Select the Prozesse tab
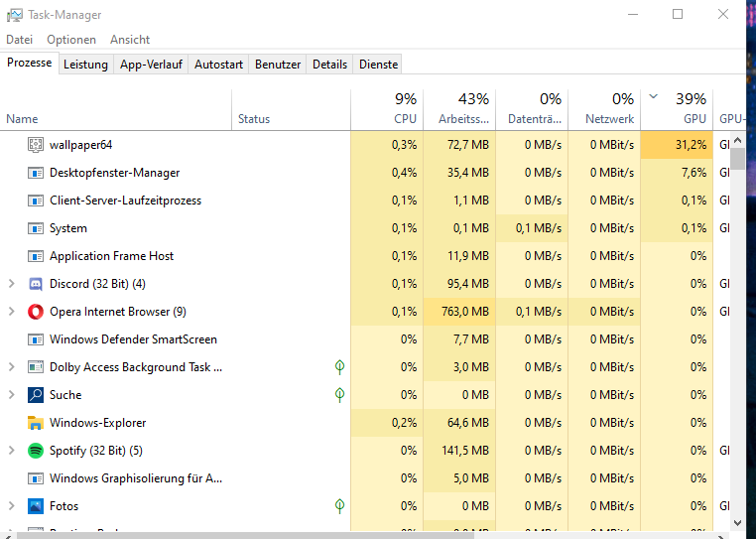The height and width of the screenshot is (539, 756). 30,63
